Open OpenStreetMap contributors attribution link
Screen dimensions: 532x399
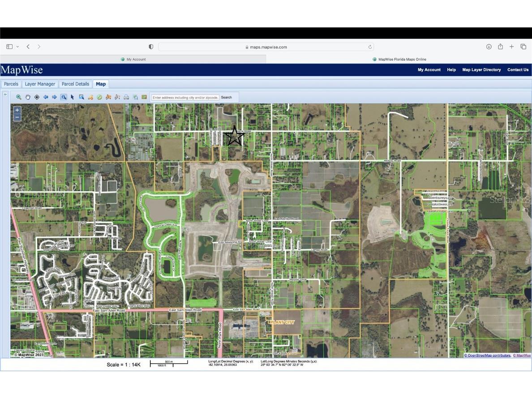coord(487,356)
